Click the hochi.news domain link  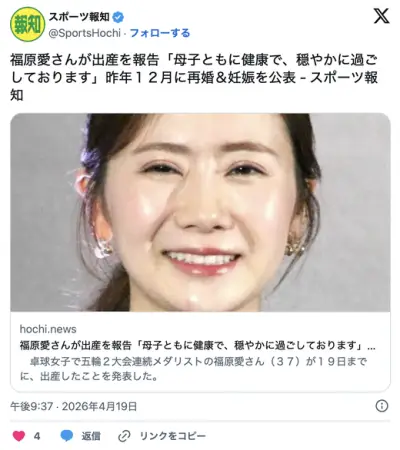pyautogui.click(x=48, y=329)
